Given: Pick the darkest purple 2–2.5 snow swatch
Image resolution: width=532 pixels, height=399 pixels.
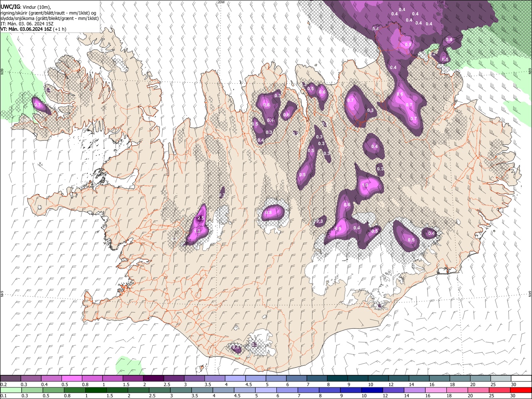Looking at the screenshot, I should tap(153, 379).
